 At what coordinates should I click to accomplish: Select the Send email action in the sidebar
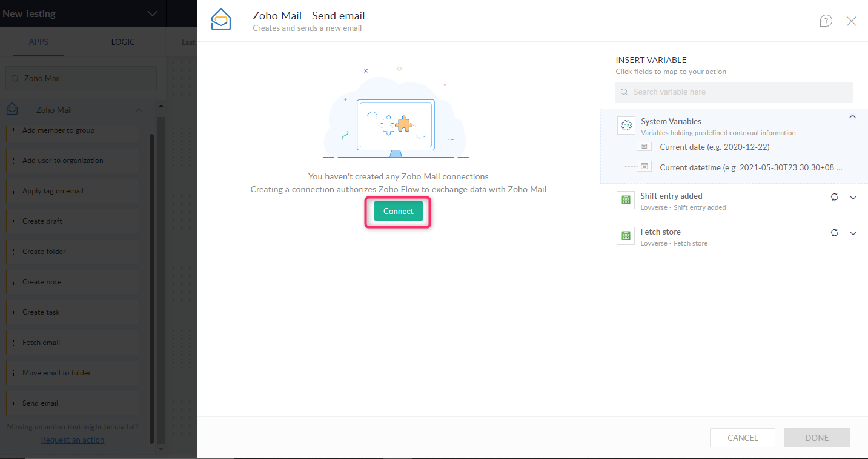point(40,403)
